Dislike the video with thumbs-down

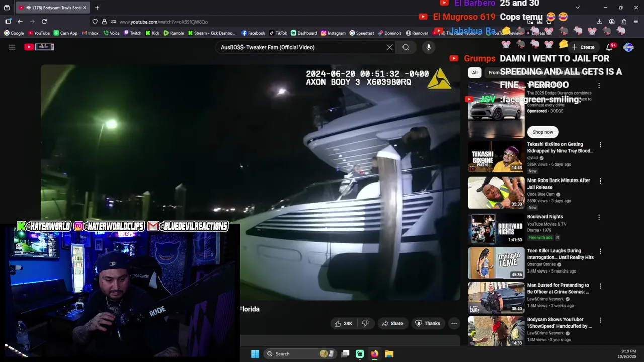coord(365,323)
